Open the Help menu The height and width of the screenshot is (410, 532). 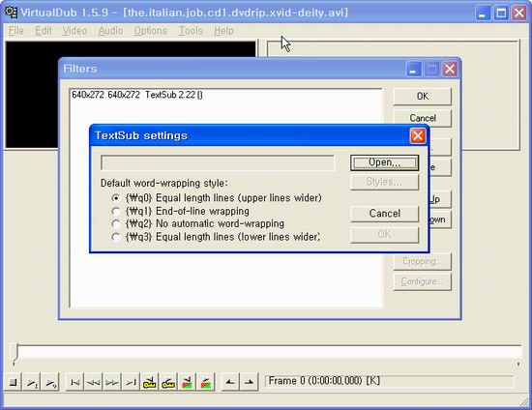click(x=223, y=31)
